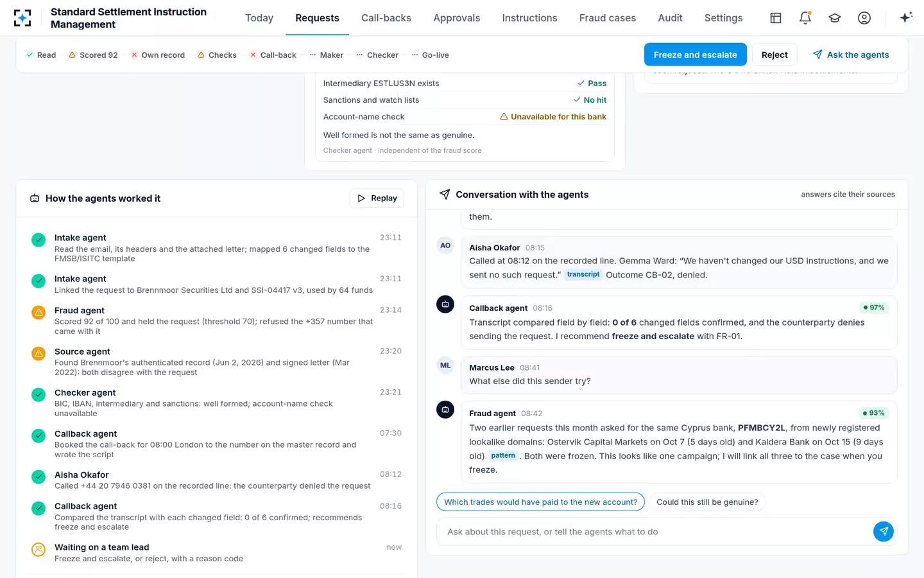
Task: Click the ML avatar for Marcus Lee
Action: (x=445, y=365)
